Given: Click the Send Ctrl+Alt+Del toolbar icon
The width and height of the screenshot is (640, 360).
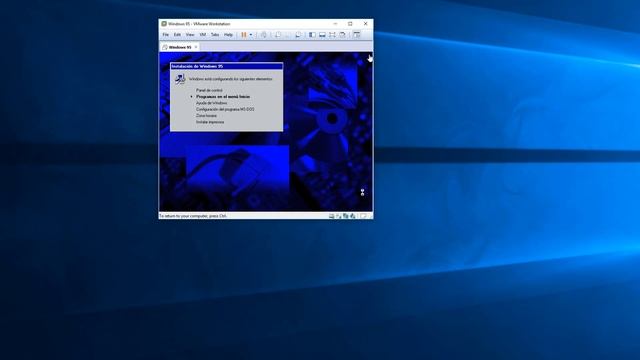Looking at the screenshot, I should coord(264,35).
